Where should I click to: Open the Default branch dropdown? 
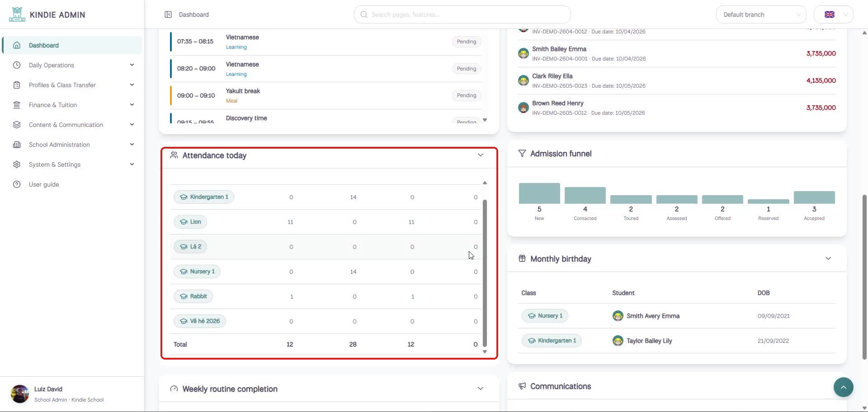(x=761, y=14)
